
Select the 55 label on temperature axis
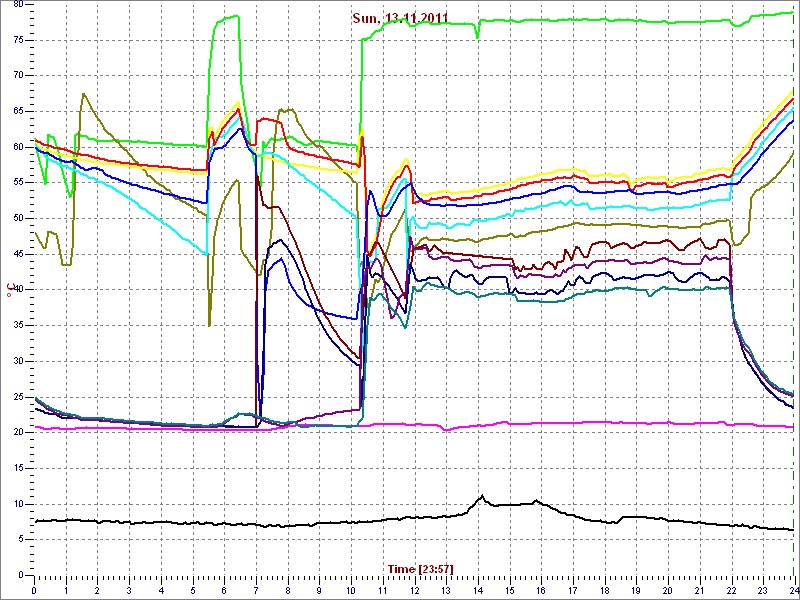[16, 183]
